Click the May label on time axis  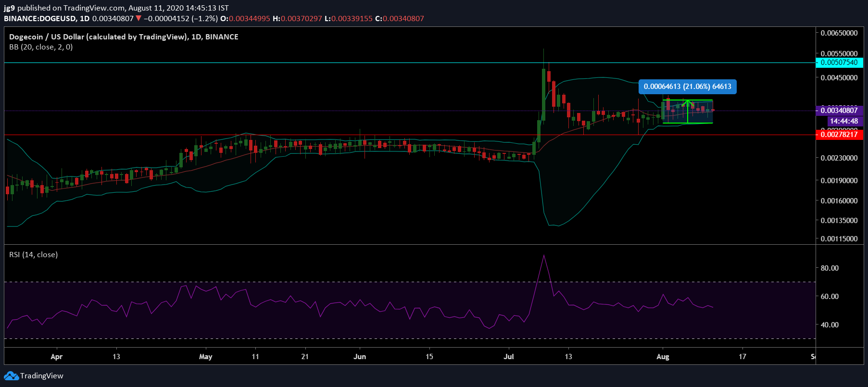[205, 357]
